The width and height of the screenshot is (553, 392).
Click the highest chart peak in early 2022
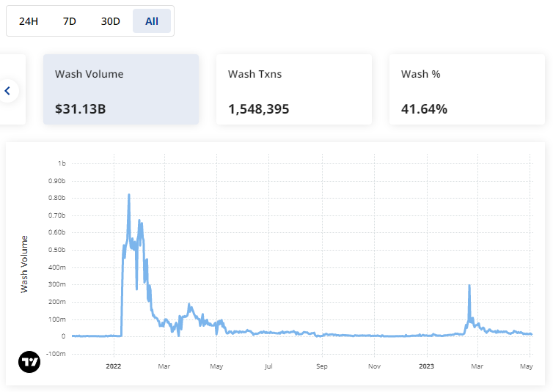point(129,195)
